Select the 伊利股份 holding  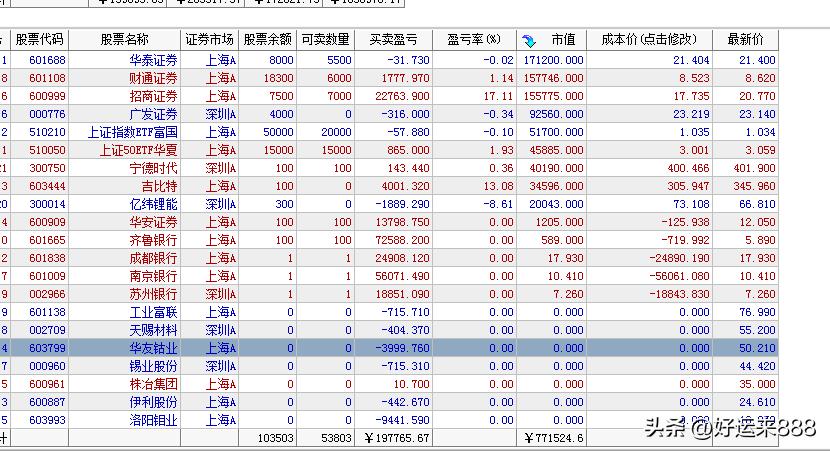(154, 402)
